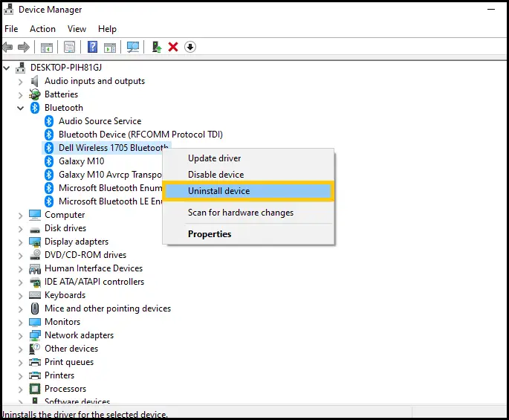The width and height of the screenshot is (509, 420).
Task: Open the Action menu
Action: click(x=42, y=29)
